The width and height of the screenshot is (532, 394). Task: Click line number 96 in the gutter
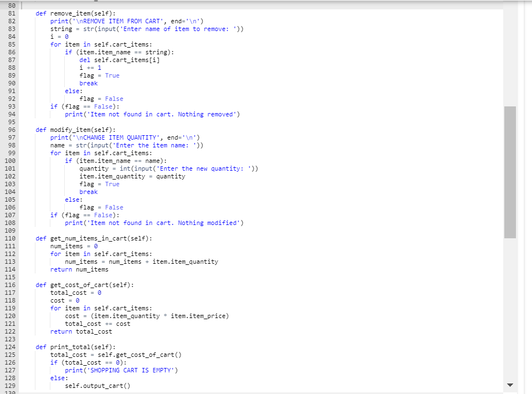[11, 130]
